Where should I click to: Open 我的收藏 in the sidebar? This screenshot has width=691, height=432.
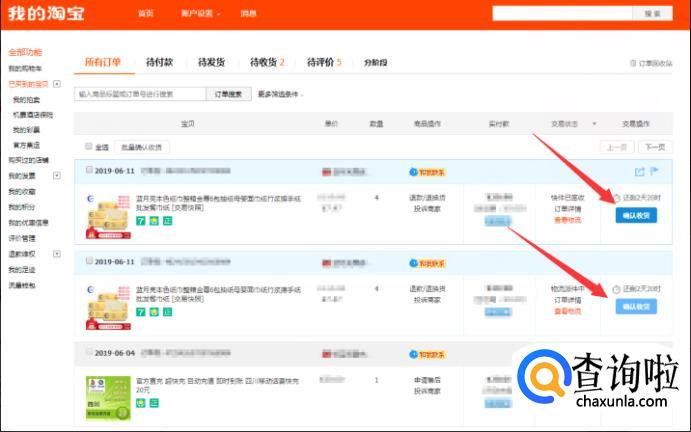(22, 191)
